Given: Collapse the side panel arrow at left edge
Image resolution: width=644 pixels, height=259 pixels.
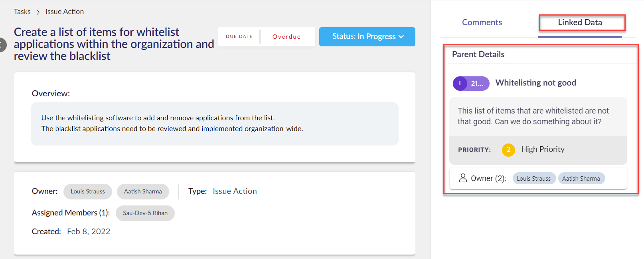Looking at the screenshot, I should 2,45.
